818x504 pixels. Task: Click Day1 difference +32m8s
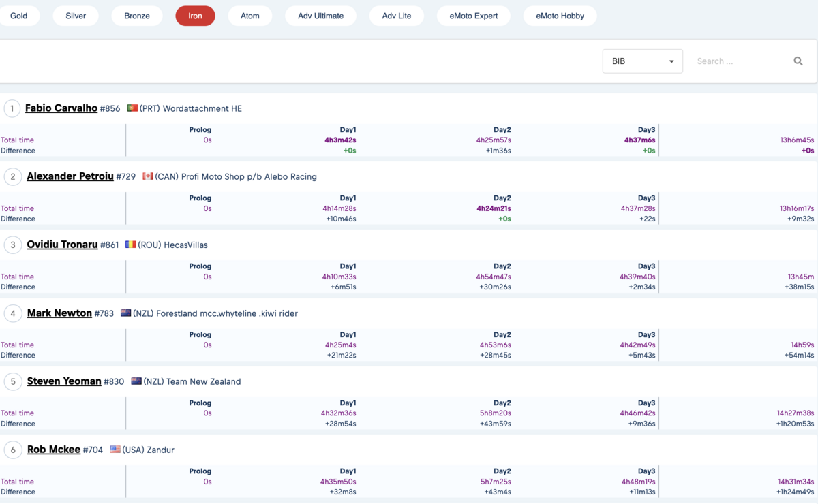(x=343, y=492)
